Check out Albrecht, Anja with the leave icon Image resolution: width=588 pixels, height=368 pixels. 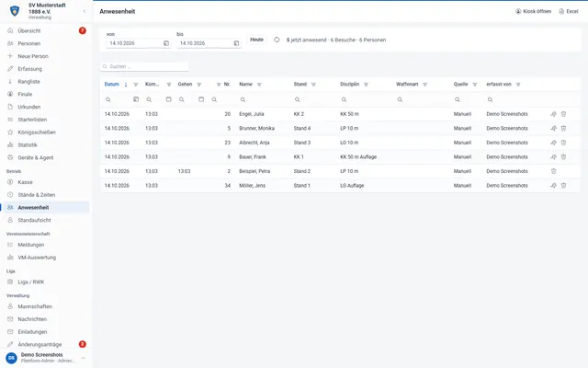pyautogui.click(x=553, y=143)
